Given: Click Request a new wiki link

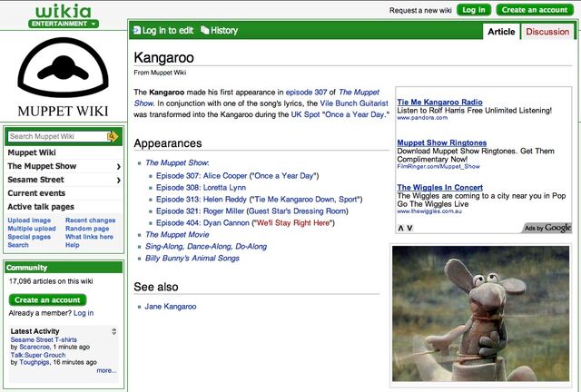Looking at the screenshot, I should tap(420, 10).
